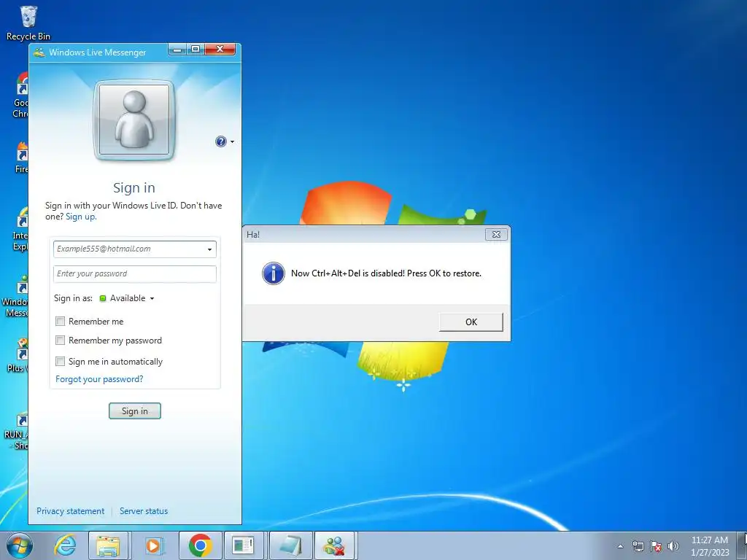Open the Server status link

click(144, 511)
